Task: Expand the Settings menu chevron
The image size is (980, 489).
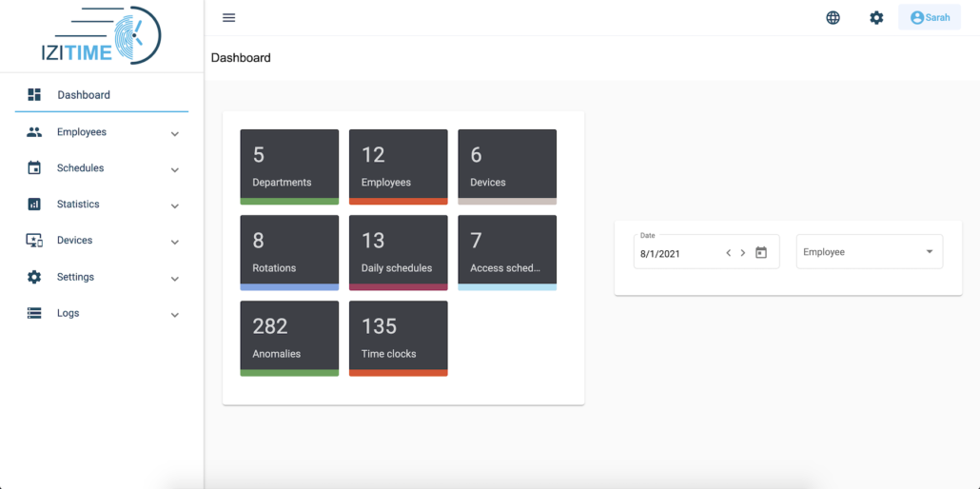Action: click(175, 279)
